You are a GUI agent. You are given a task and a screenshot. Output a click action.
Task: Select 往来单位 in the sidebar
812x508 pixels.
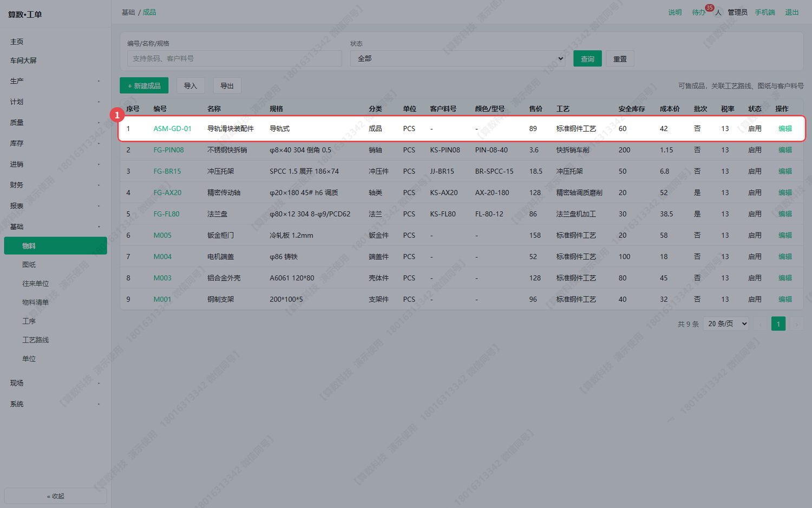tap(36, 284)
